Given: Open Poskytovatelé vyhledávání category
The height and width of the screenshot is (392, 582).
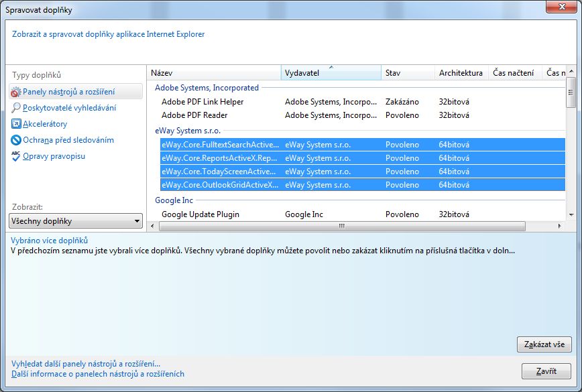Looking at the screenshot, I should tap(69, 108).
